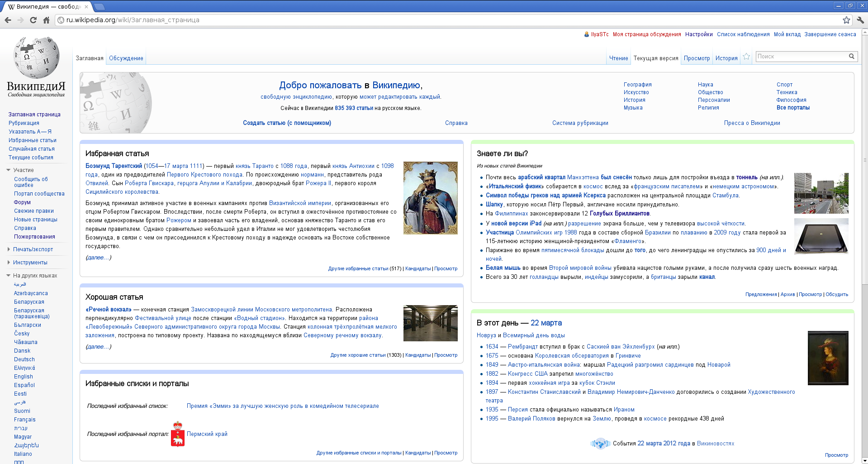Open the Bohemond of Taranto portrait
This screenshot has width=868, height=464.
coord(430,198)
